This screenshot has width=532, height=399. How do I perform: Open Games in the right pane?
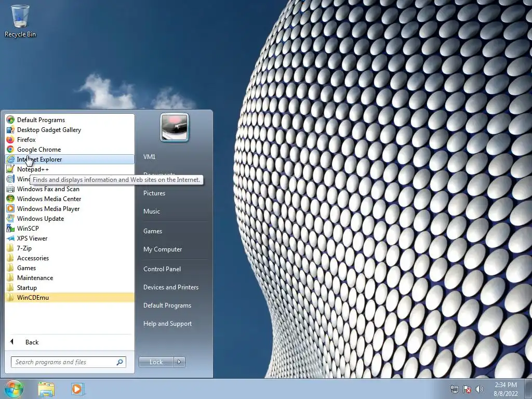click(153, 231)
